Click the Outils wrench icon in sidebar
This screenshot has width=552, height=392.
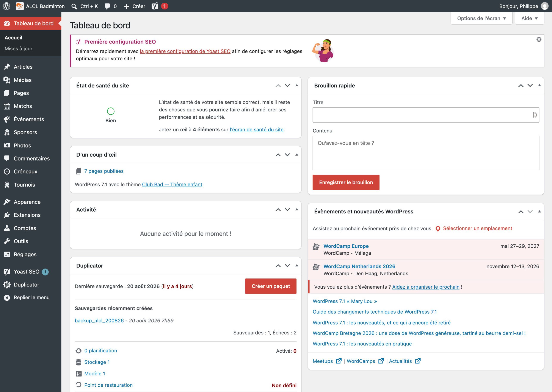point(7,241)
